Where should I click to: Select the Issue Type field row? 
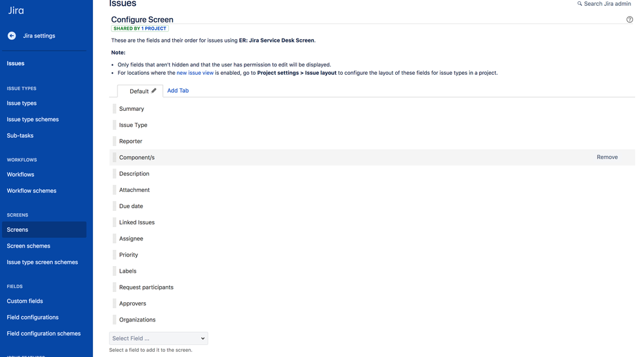click(372, 125)
